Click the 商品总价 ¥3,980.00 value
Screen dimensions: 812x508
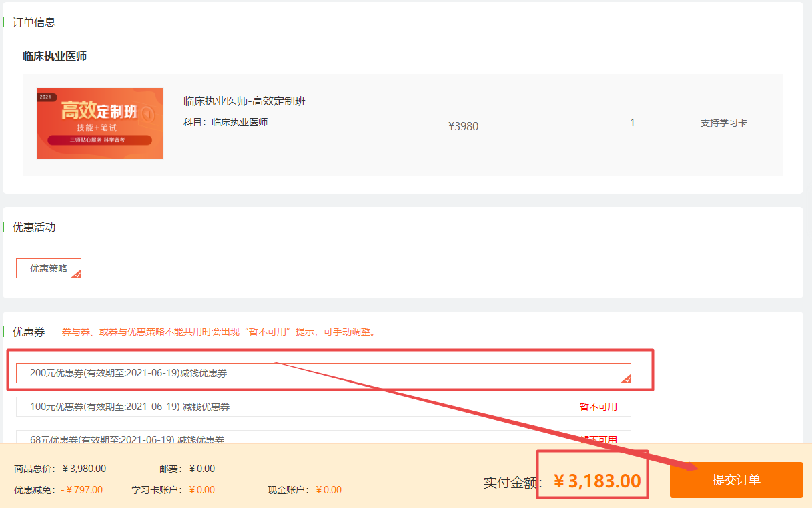tap(84, 469)
